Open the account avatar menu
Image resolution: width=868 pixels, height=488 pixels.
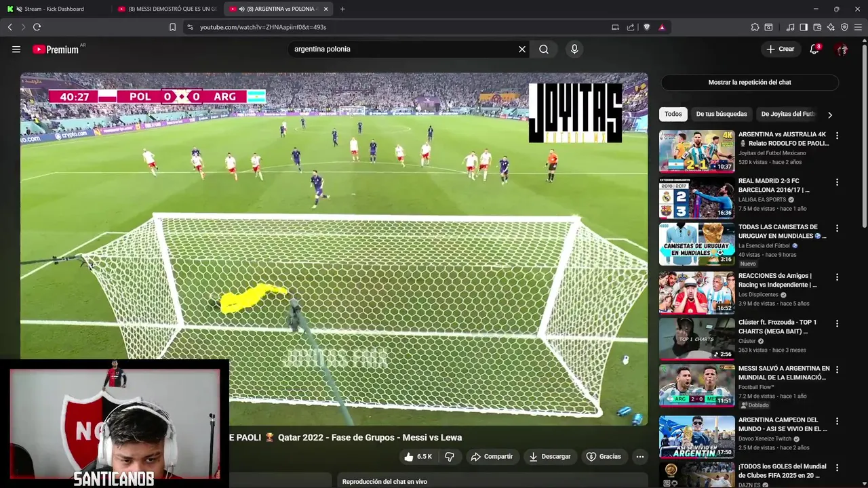[x=842, y=49]
